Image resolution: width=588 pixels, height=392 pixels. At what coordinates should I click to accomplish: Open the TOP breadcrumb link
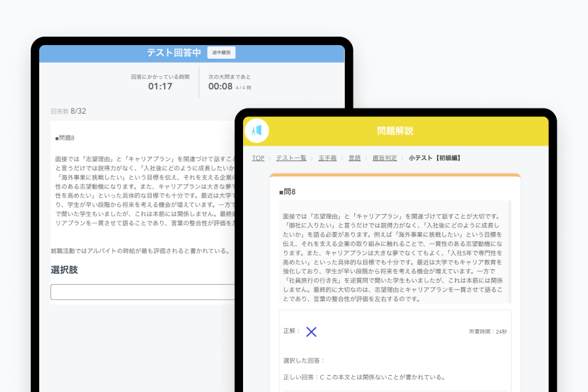258,158
